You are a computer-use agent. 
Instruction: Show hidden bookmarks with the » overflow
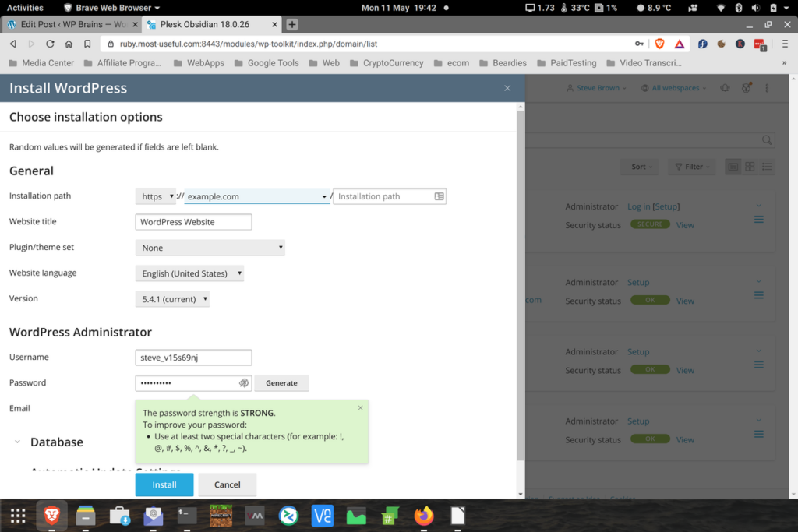[x=784, y=63]
